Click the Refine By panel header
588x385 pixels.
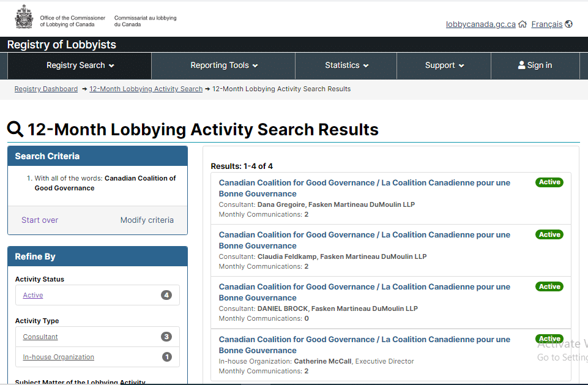[x=97, y=256]
